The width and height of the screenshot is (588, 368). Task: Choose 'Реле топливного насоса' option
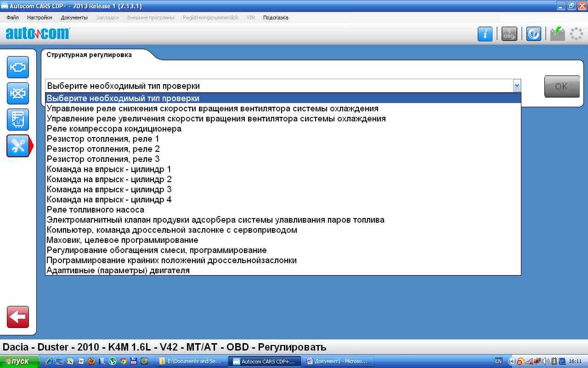pyautogui.click(x=95, y=210)
